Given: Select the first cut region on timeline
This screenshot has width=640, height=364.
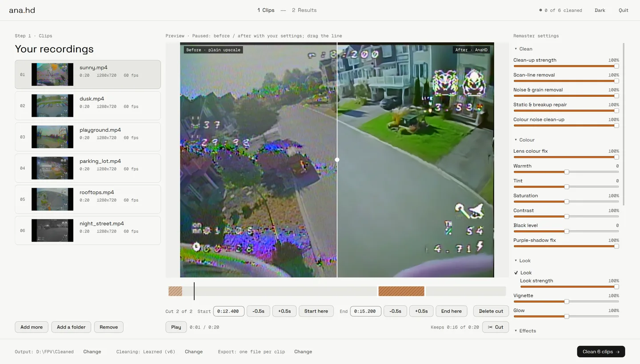Looking at the screenshot, I should click(175, 291).
